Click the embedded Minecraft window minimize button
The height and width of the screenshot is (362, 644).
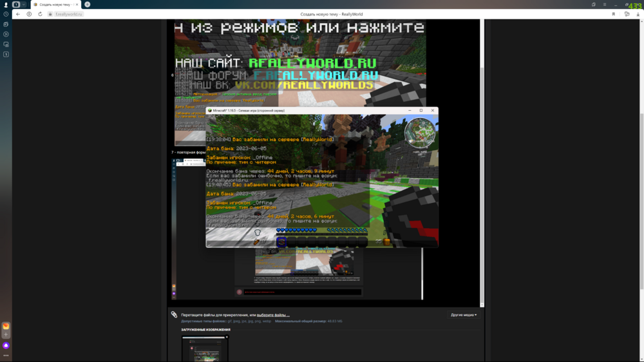pyautogui.click(x=410, y=111)
